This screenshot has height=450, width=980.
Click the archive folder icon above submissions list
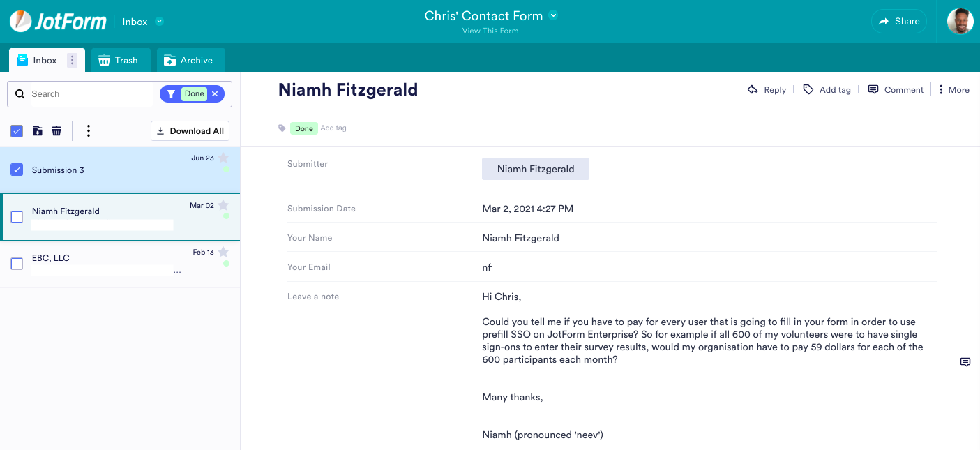(38, 131)
